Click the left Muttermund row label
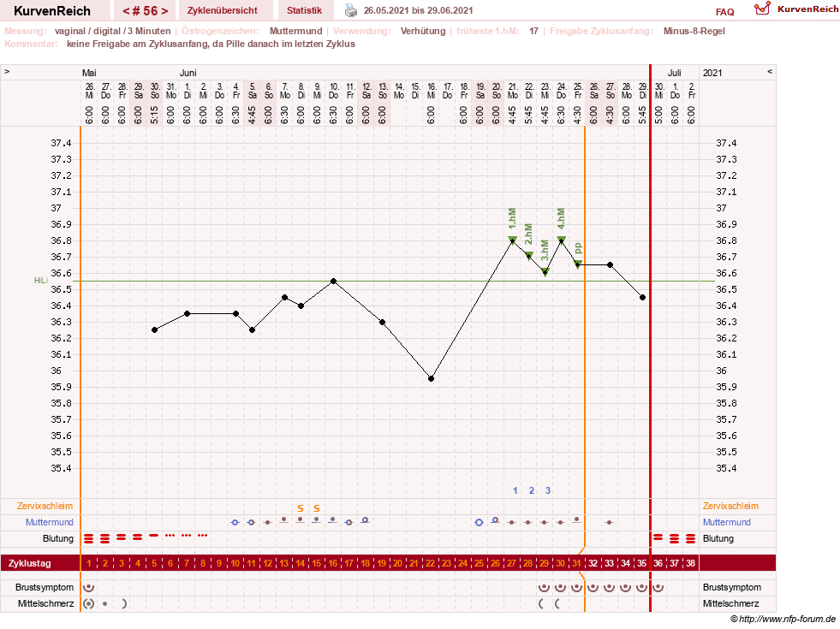The height and width of the screenshot is (629, 840). (x=50, y=522)
